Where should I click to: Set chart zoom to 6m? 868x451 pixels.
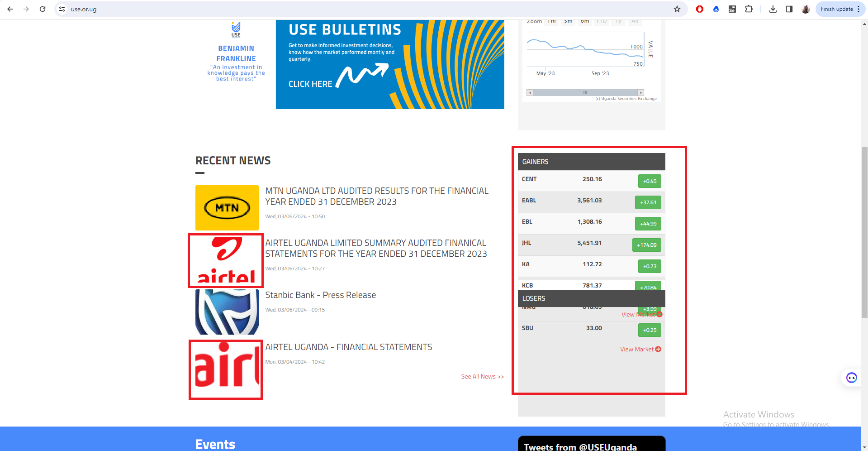point(585,21)
